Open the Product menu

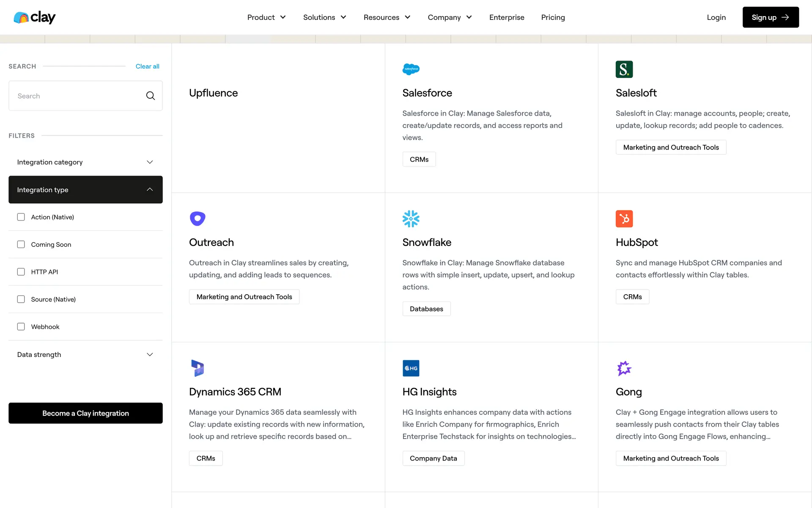click(x=266, y=17)
